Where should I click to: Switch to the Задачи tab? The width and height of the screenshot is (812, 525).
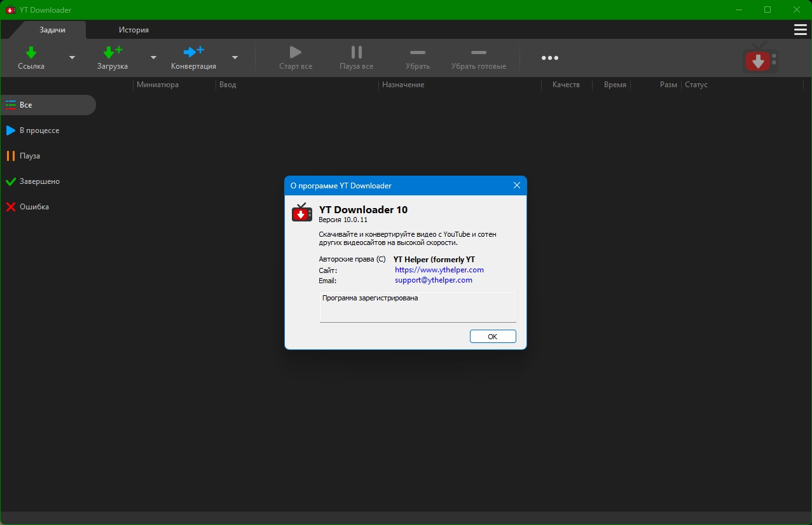pos(52,30)
